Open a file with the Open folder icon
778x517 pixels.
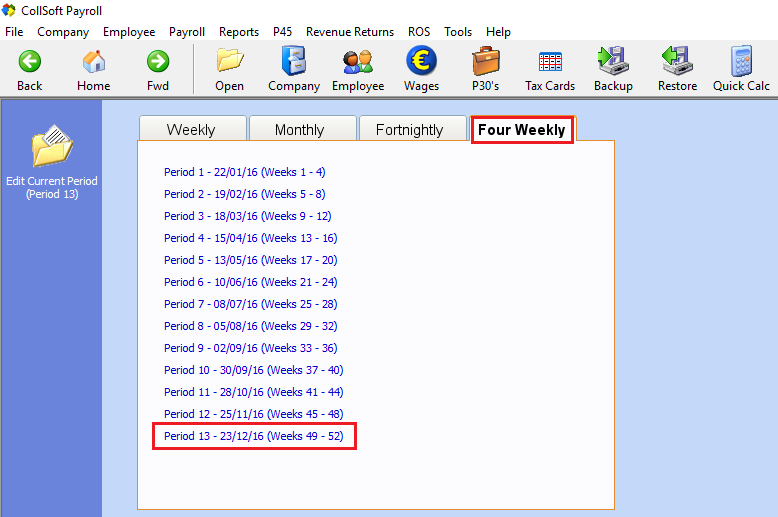click(229, 62)
